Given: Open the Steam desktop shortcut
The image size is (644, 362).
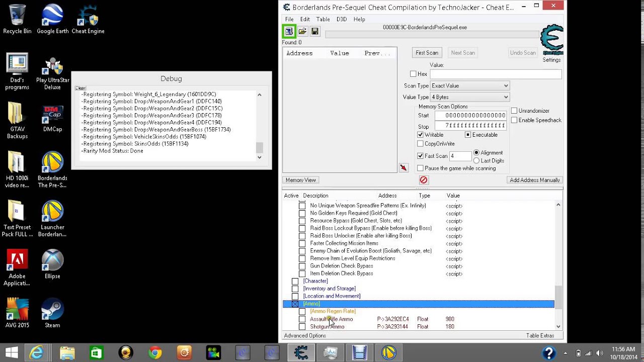Looking at the screenshot, I should (52, 313).
